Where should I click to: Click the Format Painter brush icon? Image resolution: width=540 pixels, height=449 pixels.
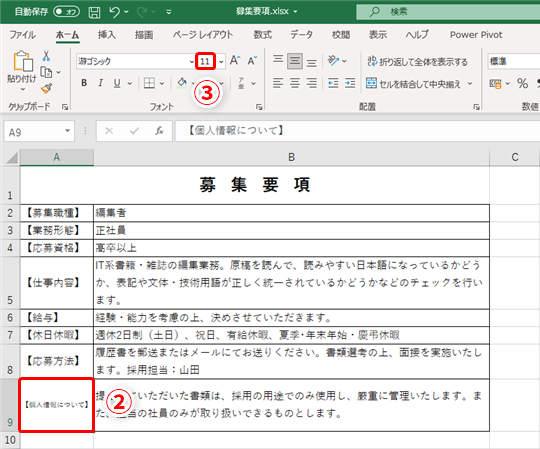click(x=46, y=88)
